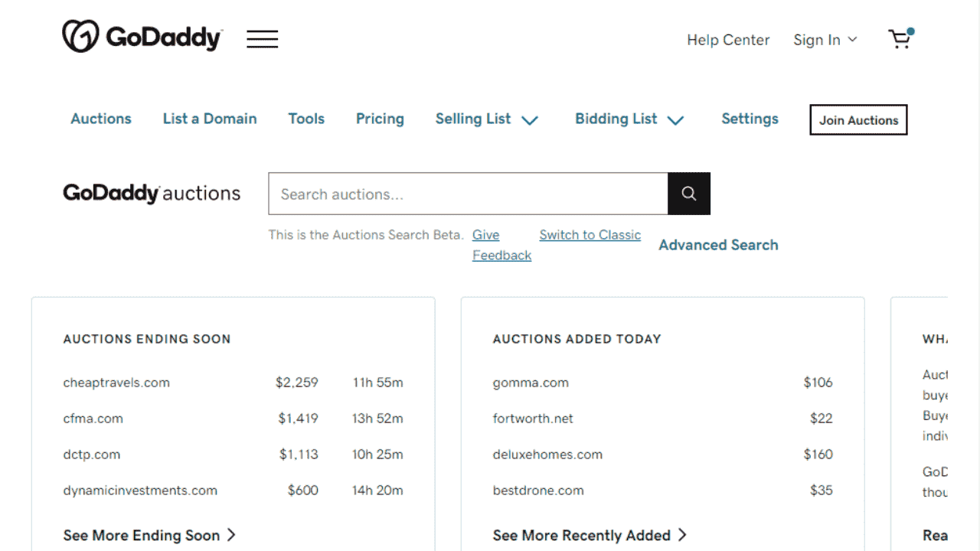Click the $106 price for gomma.com
This screenshot has height=551, width=980.
[x=818, y=383]
